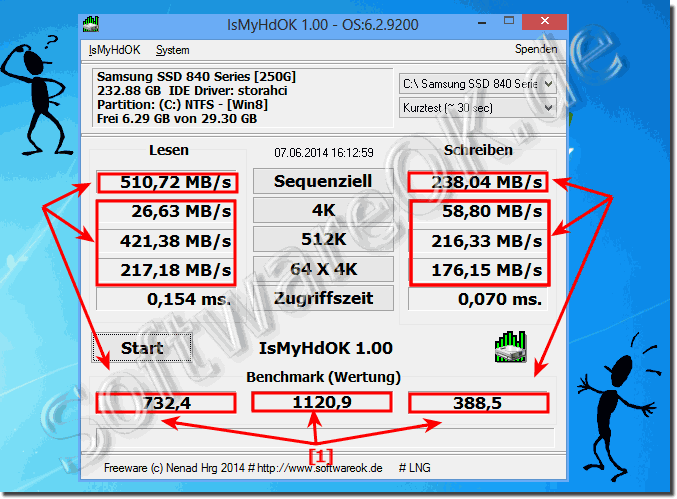Open the IsMyHdOK menu
The height and width of the screenshot is (499, 677).
click(114, 50)
